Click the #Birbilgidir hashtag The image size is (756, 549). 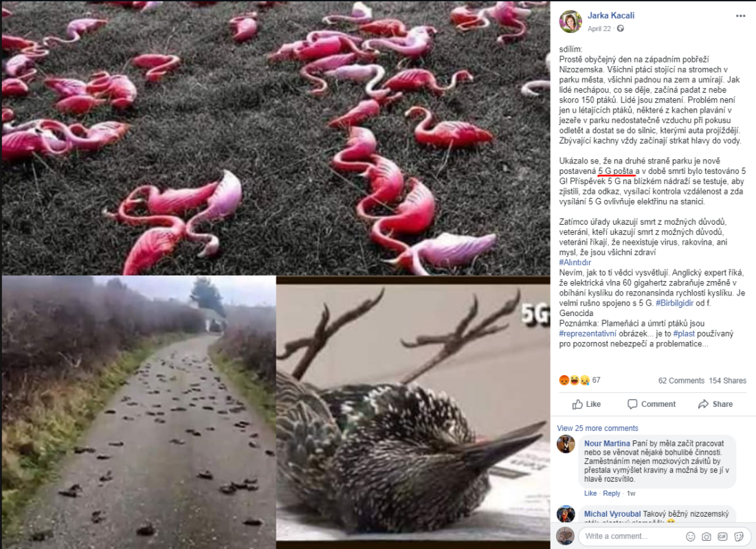point(674,303)
